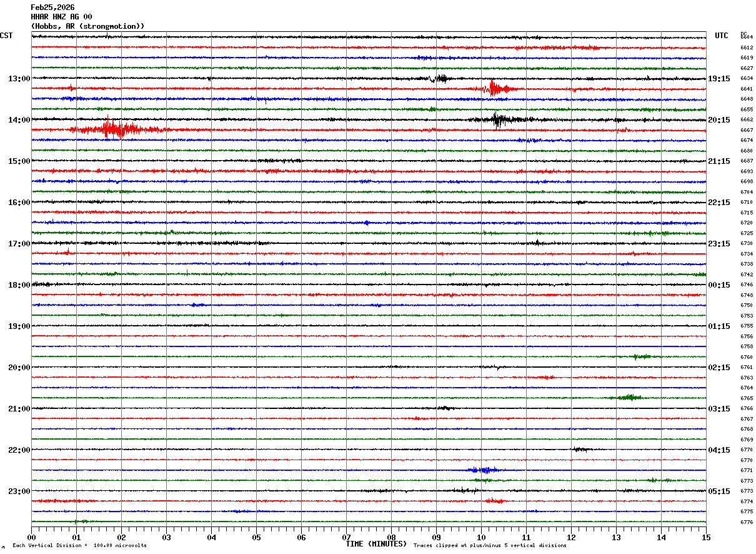Image resolution: width=756 pixels, height=554 pixels.
Task: Click the 00 minute axis label
Action: [x=31, y=537]
